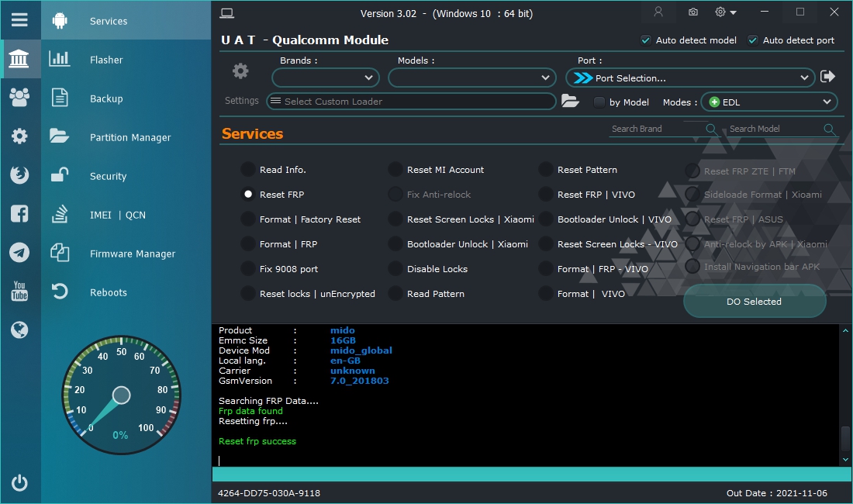Click the Search Brand magnifier icon

[x=711, y=129]
